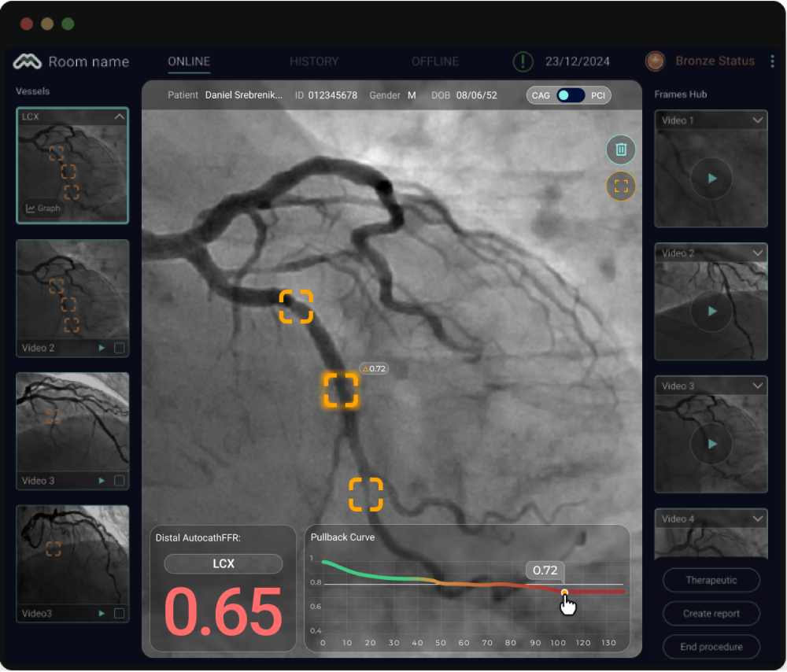787x672 pixels.
Task: Check the Video 2 vessel checkbox
Action: (119, 348)
